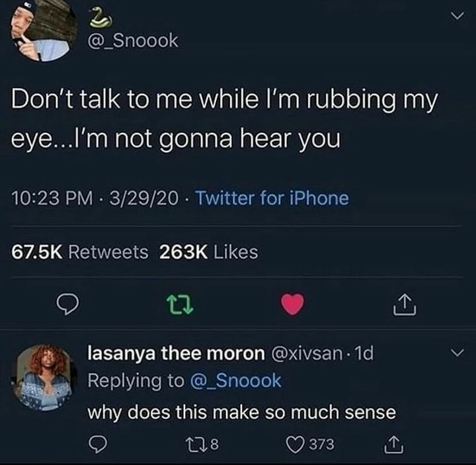Open @_Snoook mention in Replying to

click(x=235, y=380)
